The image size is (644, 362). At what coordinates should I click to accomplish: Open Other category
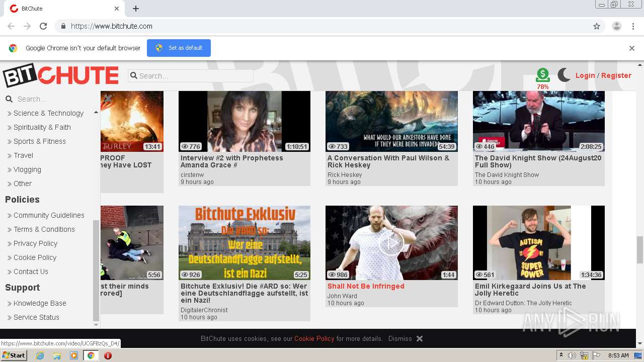click(23, 184)
